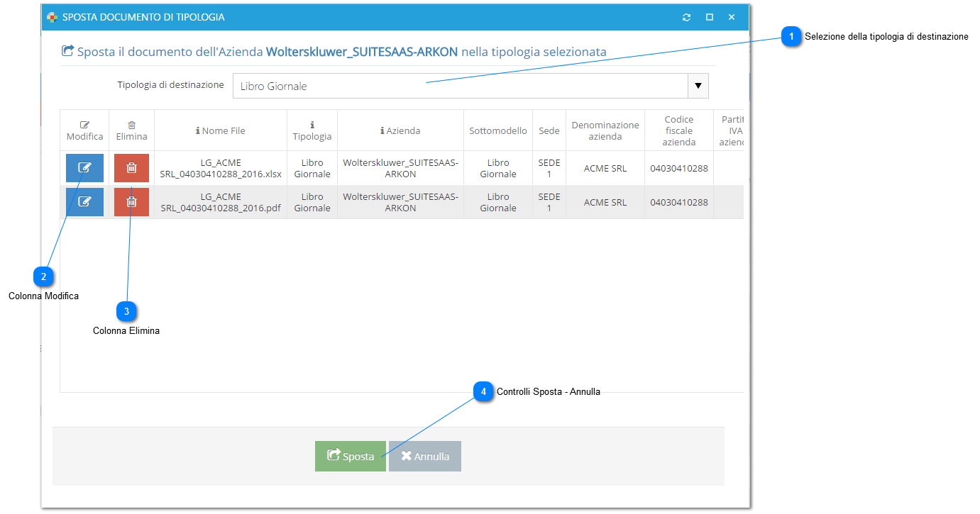Delete the LG_ACME SRL_04030410288_2016.pdf document
The image size is (980, 514).
point(131,202)
